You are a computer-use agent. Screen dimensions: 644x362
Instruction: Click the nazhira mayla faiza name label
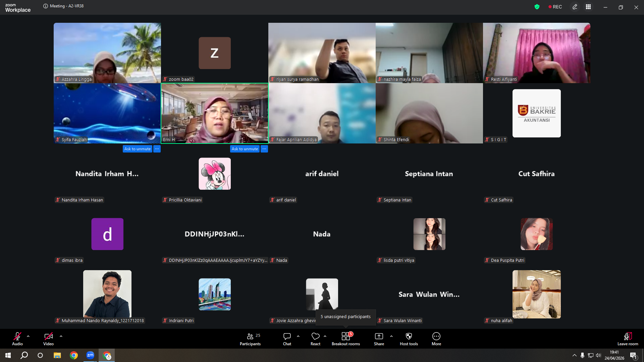[x=399, y=79]
